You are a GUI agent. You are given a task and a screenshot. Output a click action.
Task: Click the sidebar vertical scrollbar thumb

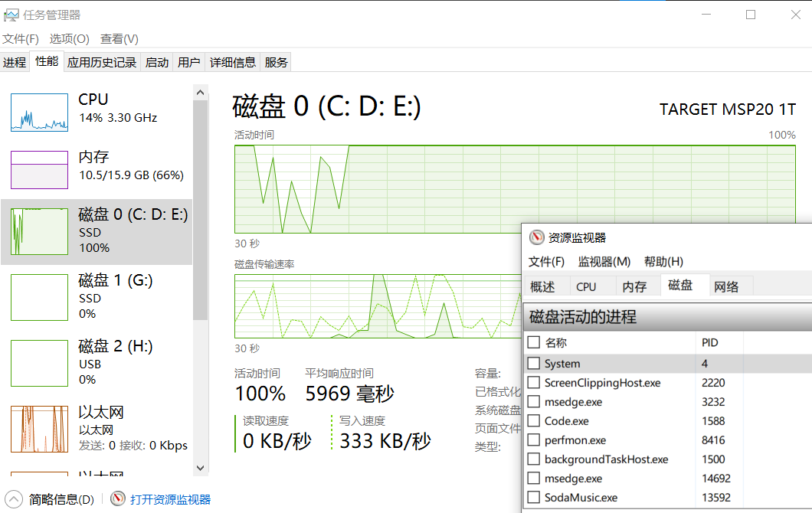point(201,210)
